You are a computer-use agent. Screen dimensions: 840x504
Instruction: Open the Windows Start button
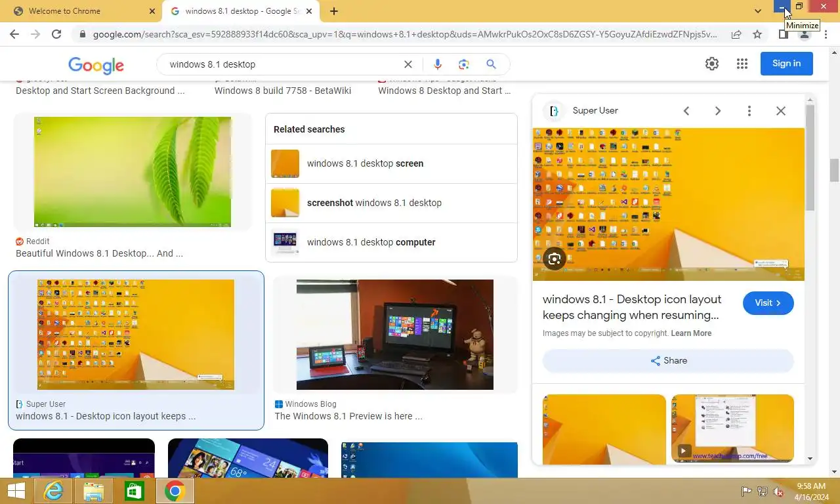[x=16, y=491]
